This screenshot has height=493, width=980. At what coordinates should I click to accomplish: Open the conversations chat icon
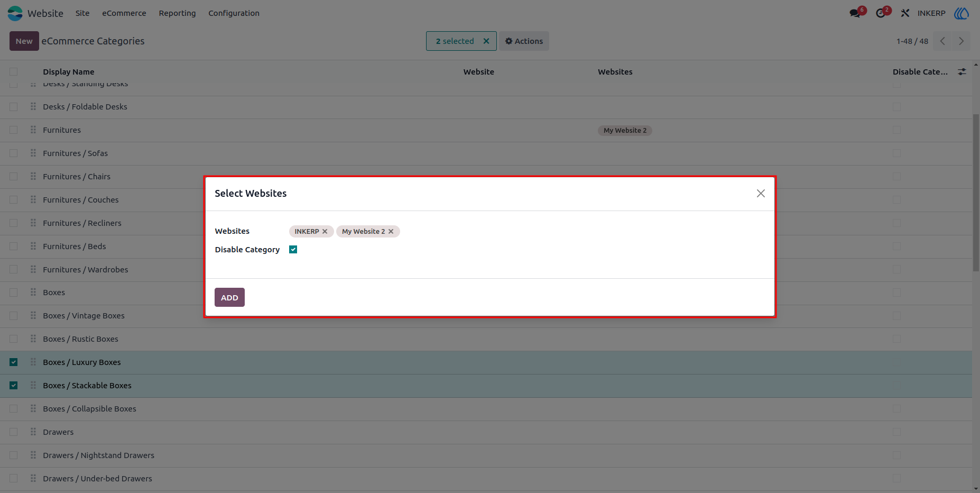point(855,13)
